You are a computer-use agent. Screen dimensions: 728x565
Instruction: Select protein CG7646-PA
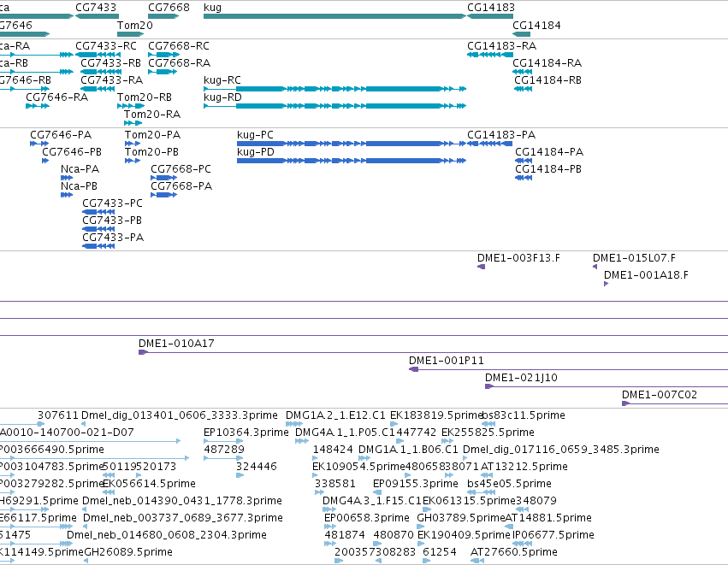pos(39,144)
